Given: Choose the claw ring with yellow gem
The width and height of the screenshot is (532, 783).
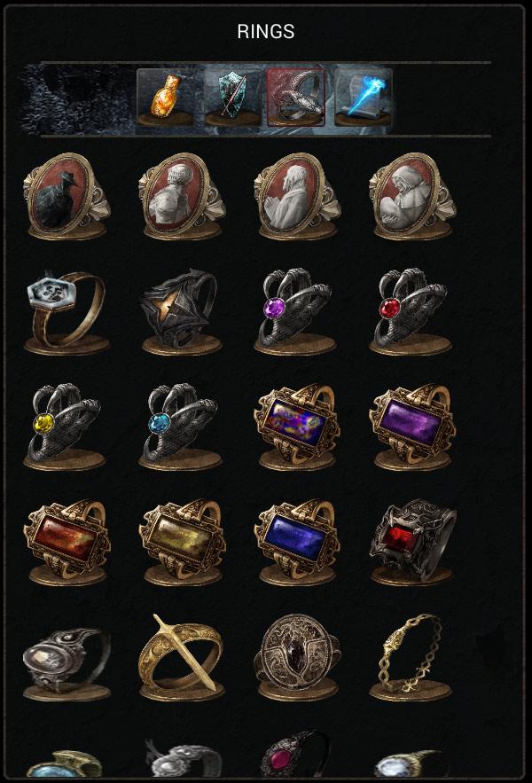Looking at the screenshot, I should (65, 427).
